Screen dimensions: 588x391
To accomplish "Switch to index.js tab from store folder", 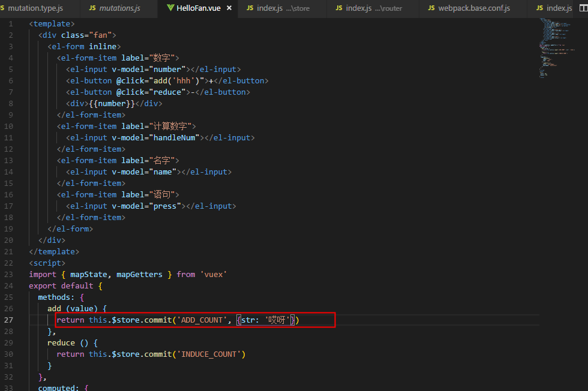I will (278, 8).
